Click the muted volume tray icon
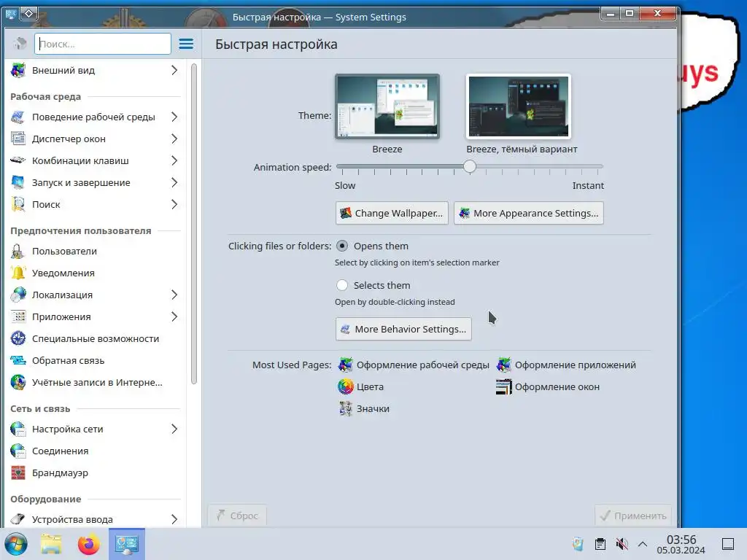 tap(622, 544)
